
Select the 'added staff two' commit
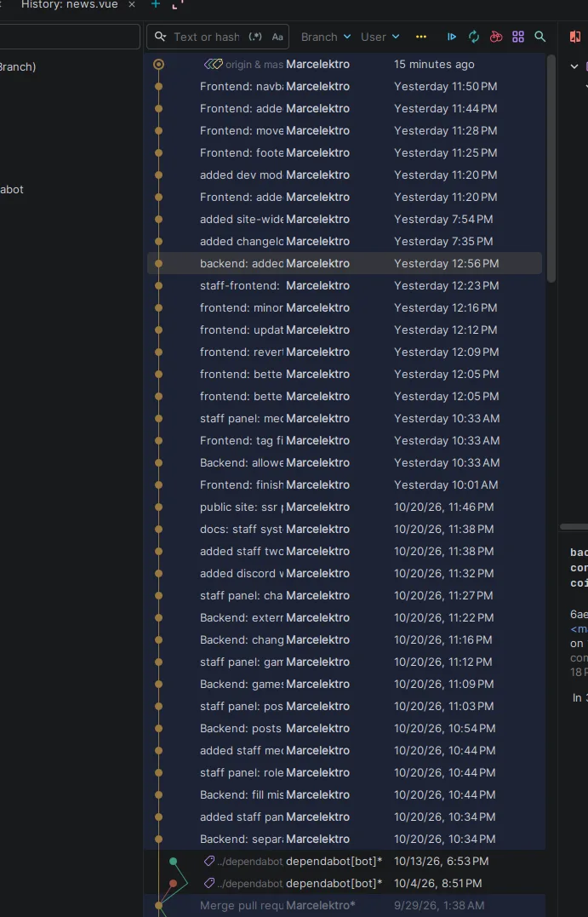(x=345, y=552)
